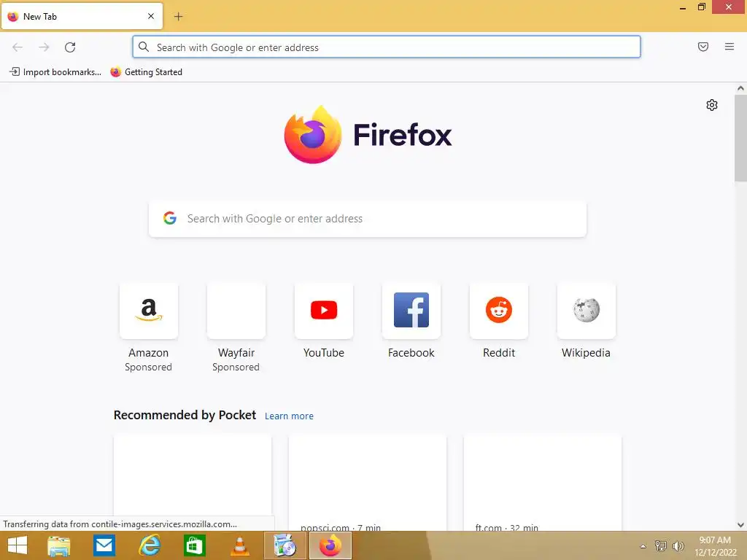747x560 pixels.
Task: Click the vertical scrollbar thumb
Action: tap(740, 138)
